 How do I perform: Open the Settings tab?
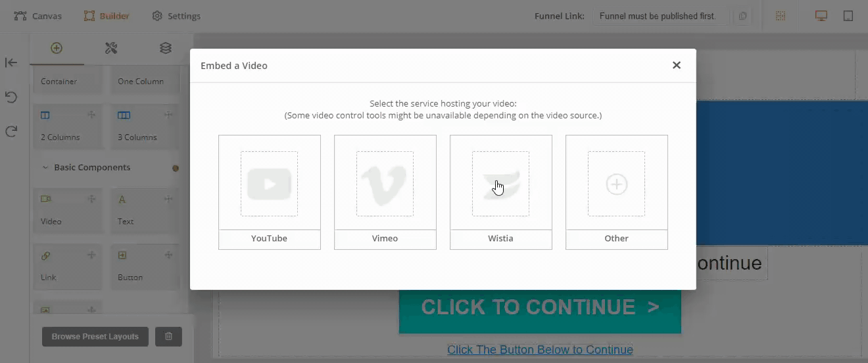point(176,16)
